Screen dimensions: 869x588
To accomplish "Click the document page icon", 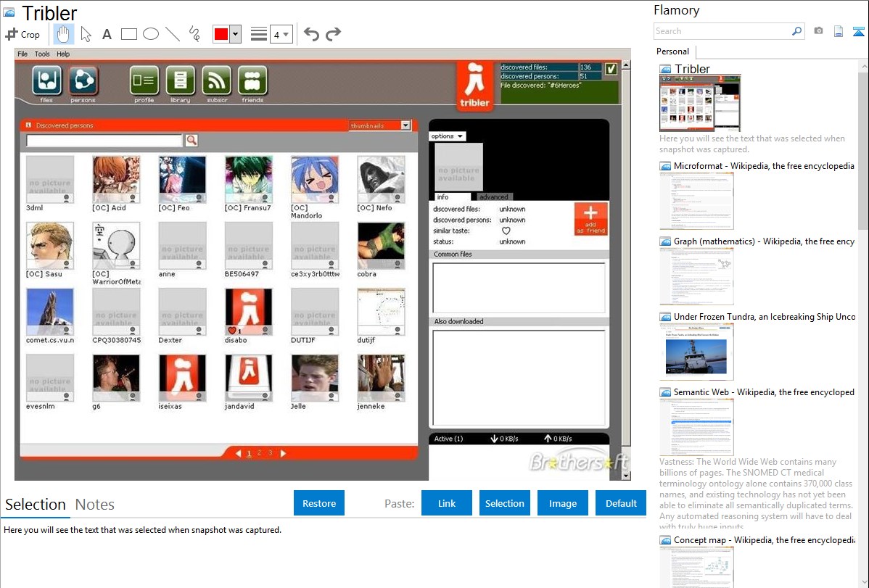I will pos(839,31).
